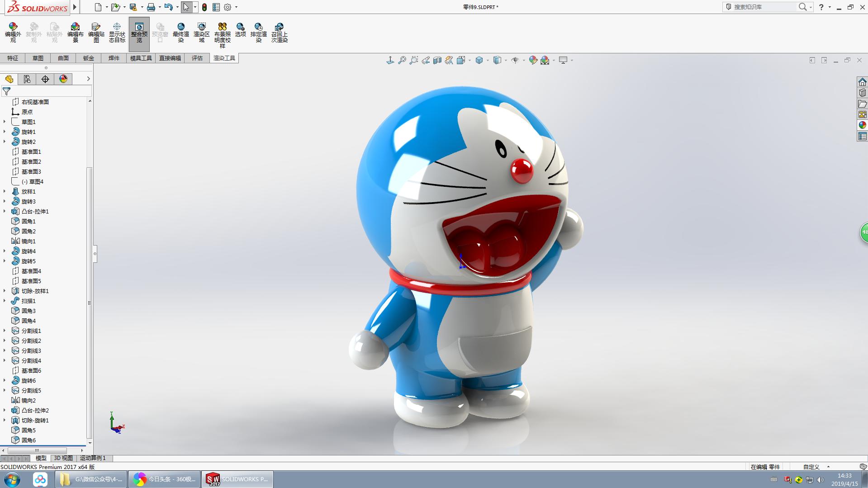
Task: Toggle the 整合预览 (Integrated Preview) button
Action: (x=139, y=32)
